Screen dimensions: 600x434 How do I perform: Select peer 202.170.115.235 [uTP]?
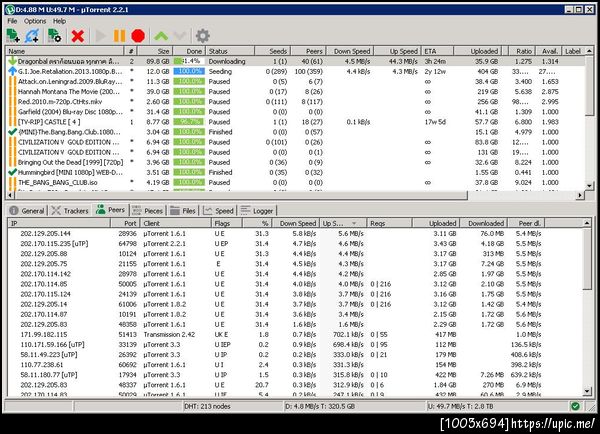click(295, 243)
